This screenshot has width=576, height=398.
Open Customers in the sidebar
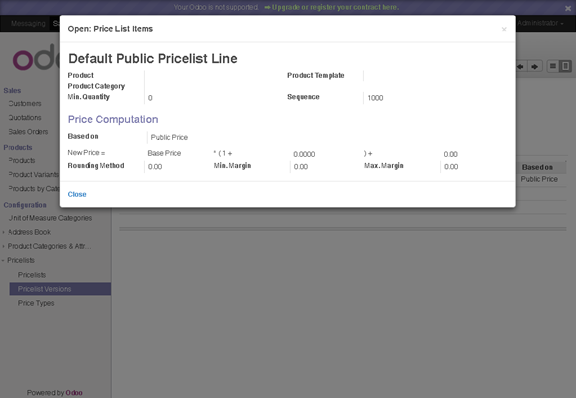point(25,104)
